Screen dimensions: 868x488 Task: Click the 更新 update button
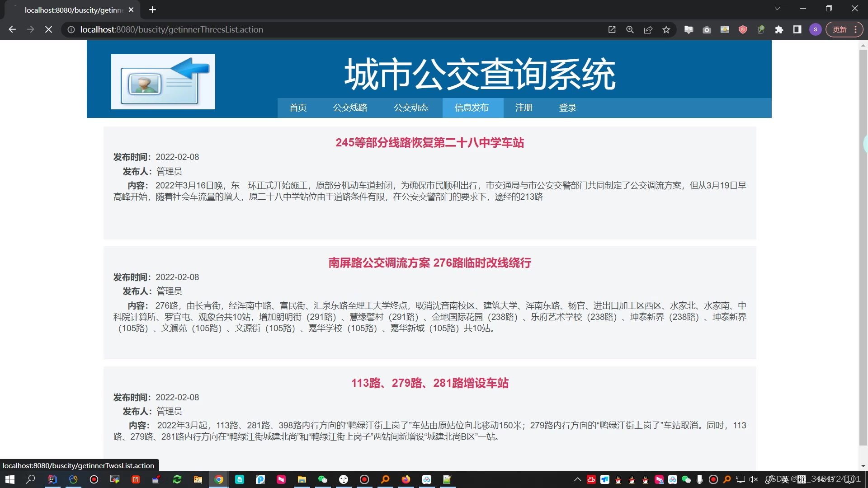840,29
